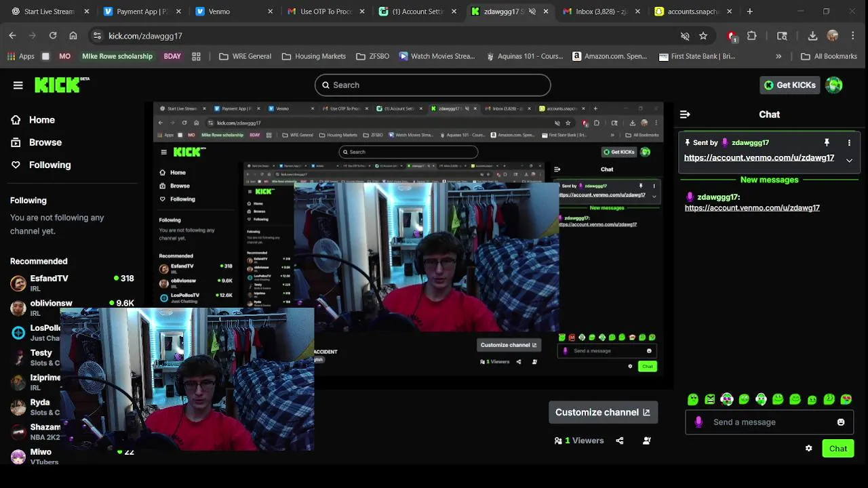
Task: Toggle site sound mute in address bar
Action: click(685, 36)
